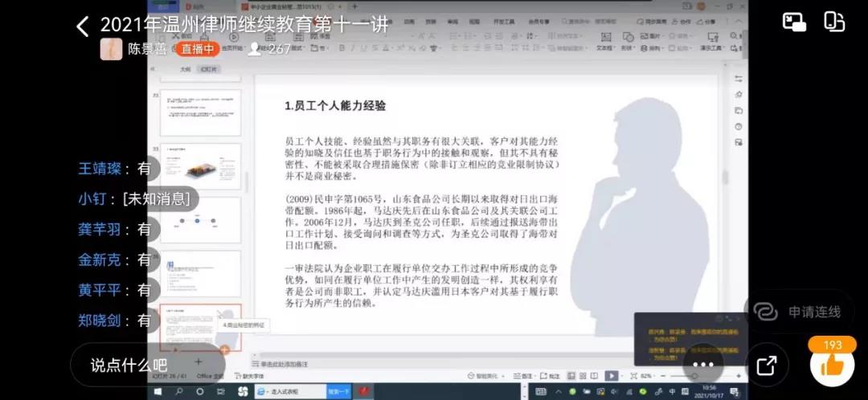Switch to 幻灯片 tab in the slide panel
This screenshot has height=400, width=868.
pos(208,70)
